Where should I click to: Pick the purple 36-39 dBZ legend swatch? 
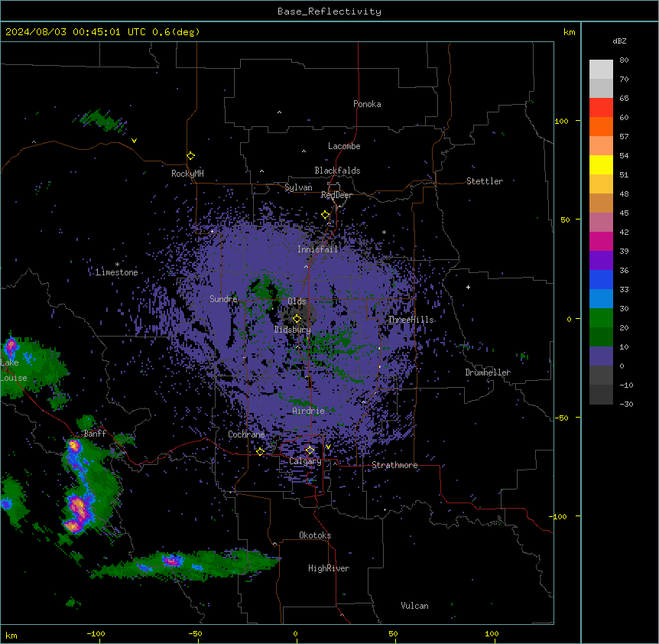tap(601, 261)
